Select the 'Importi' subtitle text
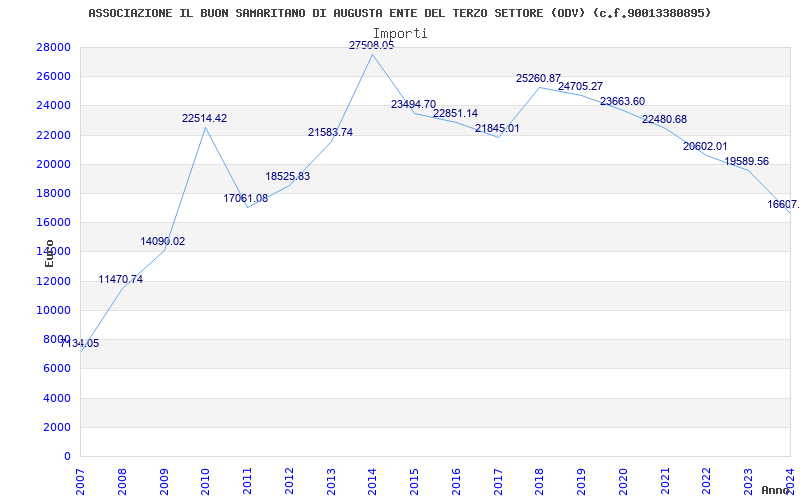The width and height of the screenshot is (800, 500). pyautogui.click(x=400, y=33)
